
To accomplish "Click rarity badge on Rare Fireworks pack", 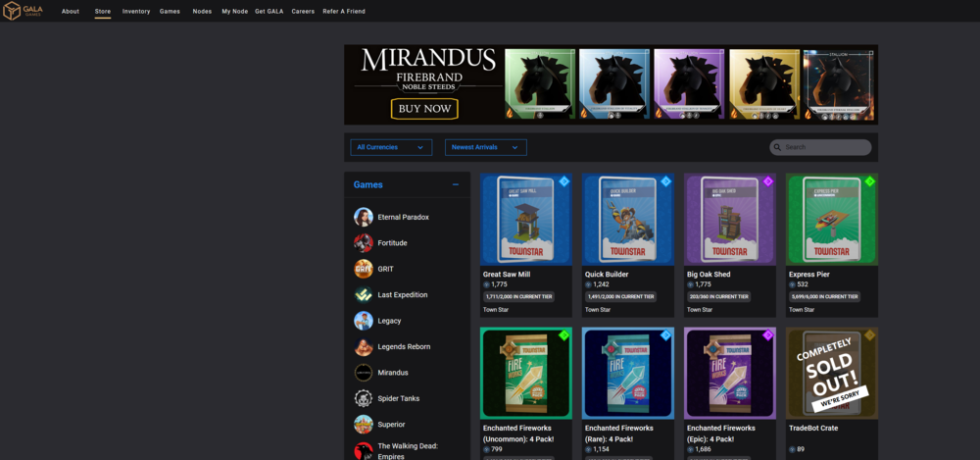I will [x=665, y=335].
